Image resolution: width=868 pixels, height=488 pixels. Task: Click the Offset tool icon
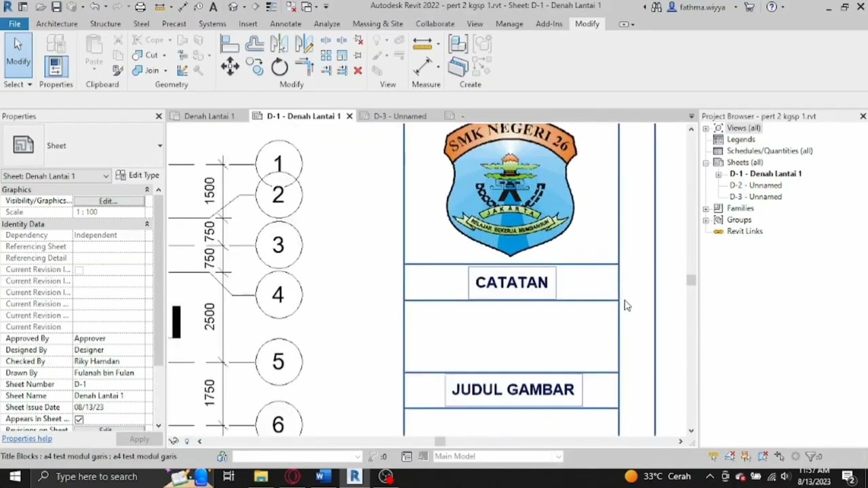[254, 45]
